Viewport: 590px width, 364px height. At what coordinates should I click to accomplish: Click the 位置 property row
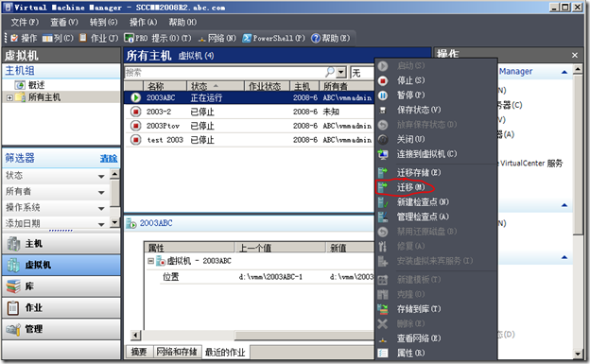coord(268,277)
